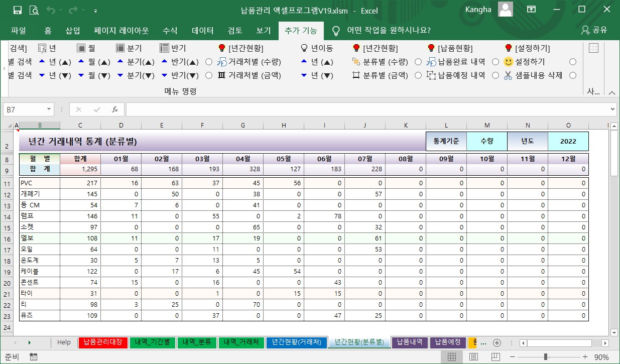
Task: Select circle button right of 샘플내용 삭제
Action: [573, 76]
